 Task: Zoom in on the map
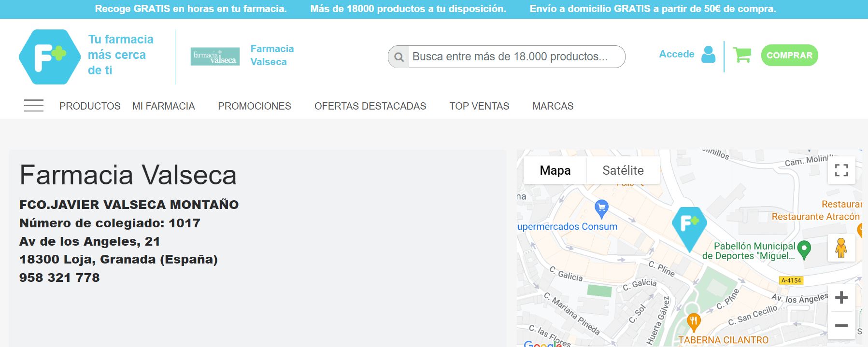coord(841,297)
